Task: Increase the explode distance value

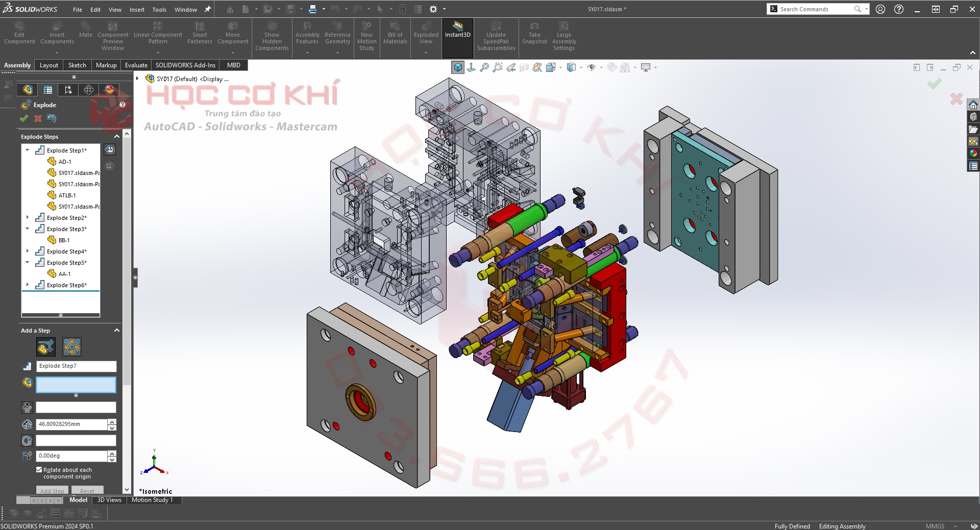Action: [112, 421]
